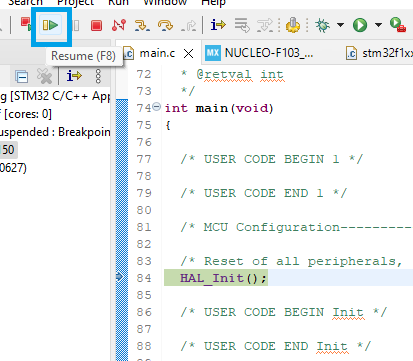Screen dimensions: 413x361
Task: Click the Disconnect debug icon
Action: pos(119,25)
